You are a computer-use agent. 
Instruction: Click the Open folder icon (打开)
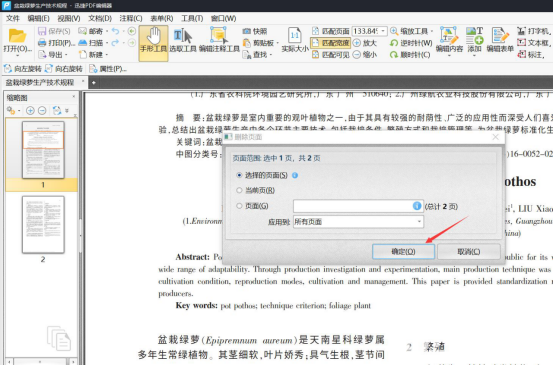click(17, 41)
